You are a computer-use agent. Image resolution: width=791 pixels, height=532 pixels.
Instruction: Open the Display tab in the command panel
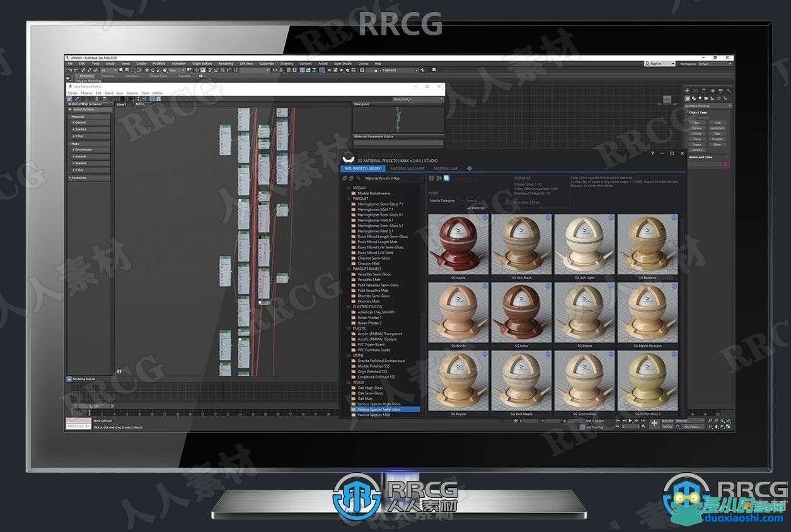pos(720,91)
